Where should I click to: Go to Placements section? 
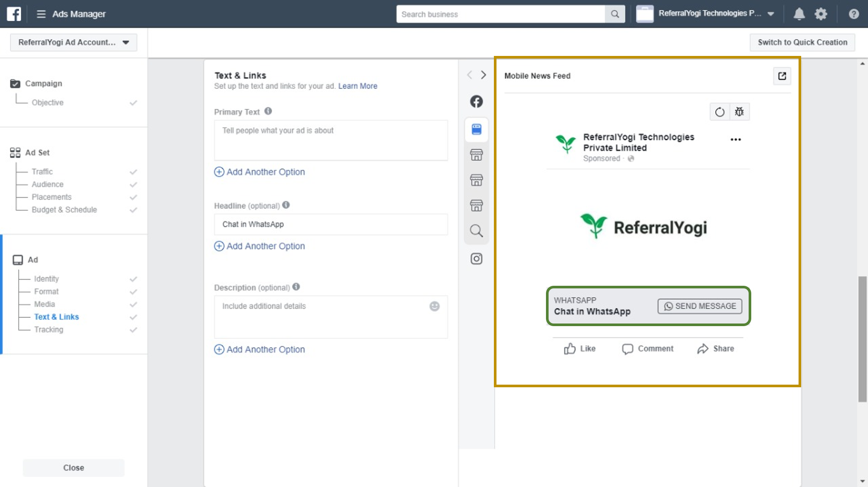click(x=51, y=197)
